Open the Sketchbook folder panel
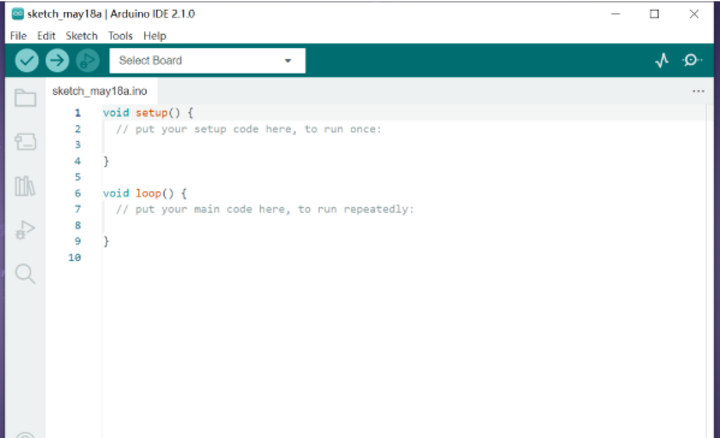This screenshot has height=438, width=720. 25,98
